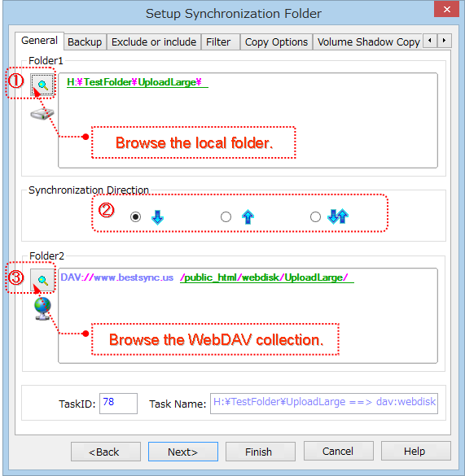Click the H:¥TestFolder¥UploadLarge¥ path link
Viewport: 465px width, 476px height.
(138, 82)
